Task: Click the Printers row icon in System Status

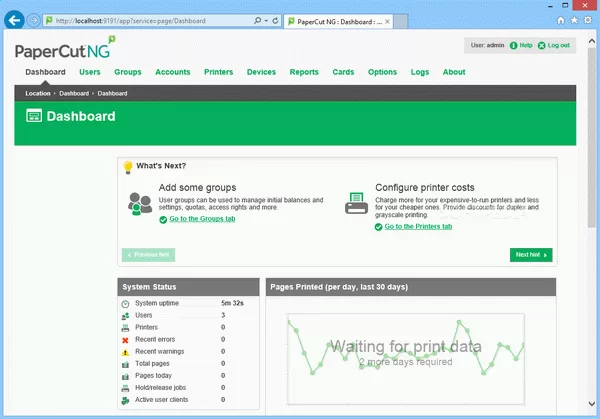Action: [x=125, y=328]
